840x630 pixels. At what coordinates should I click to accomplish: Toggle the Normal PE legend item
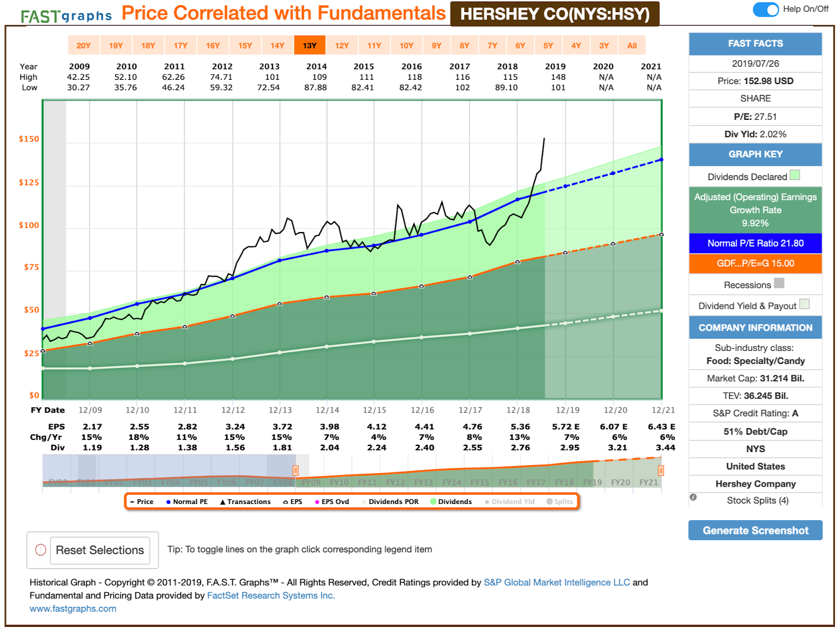click(187, 502)
